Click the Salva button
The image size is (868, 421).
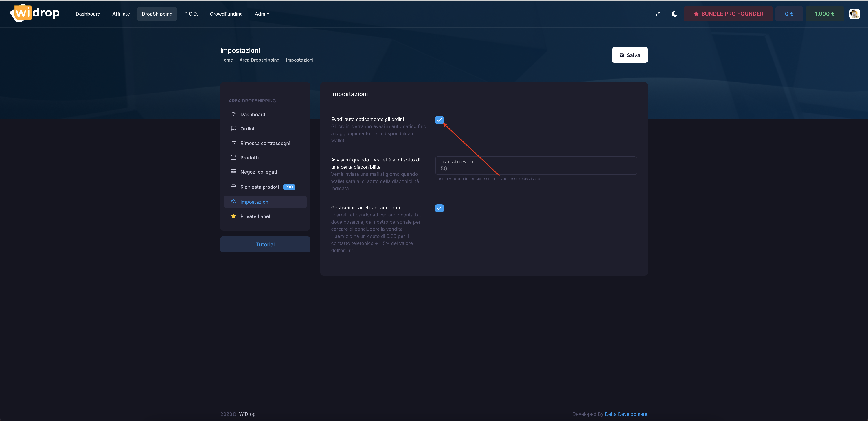click(x=629, y=55)
